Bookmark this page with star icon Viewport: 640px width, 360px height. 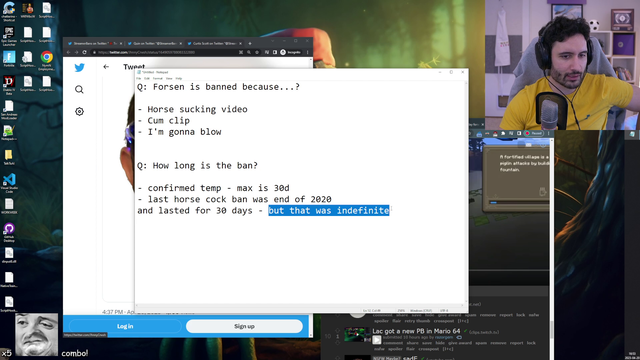[257, 52]
